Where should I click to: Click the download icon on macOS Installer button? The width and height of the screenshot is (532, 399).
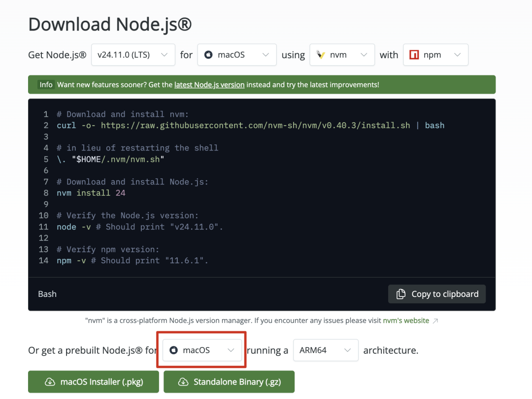coord(50,382)
